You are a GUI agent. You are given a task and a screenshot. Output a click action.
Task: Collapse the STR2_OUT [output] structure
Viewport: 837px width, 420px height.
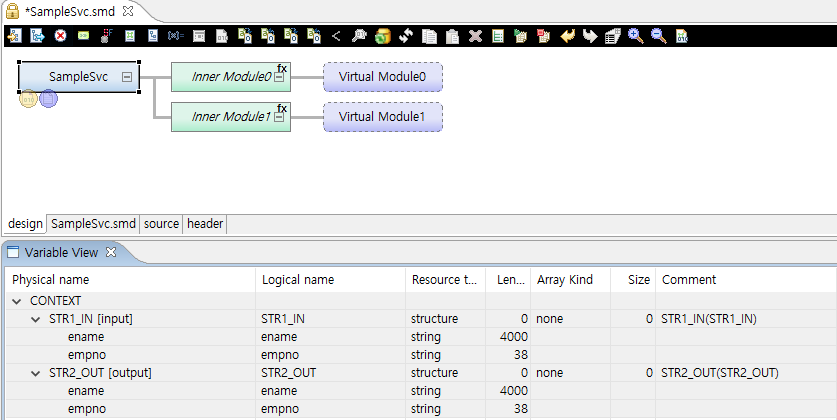pos(36,373)
